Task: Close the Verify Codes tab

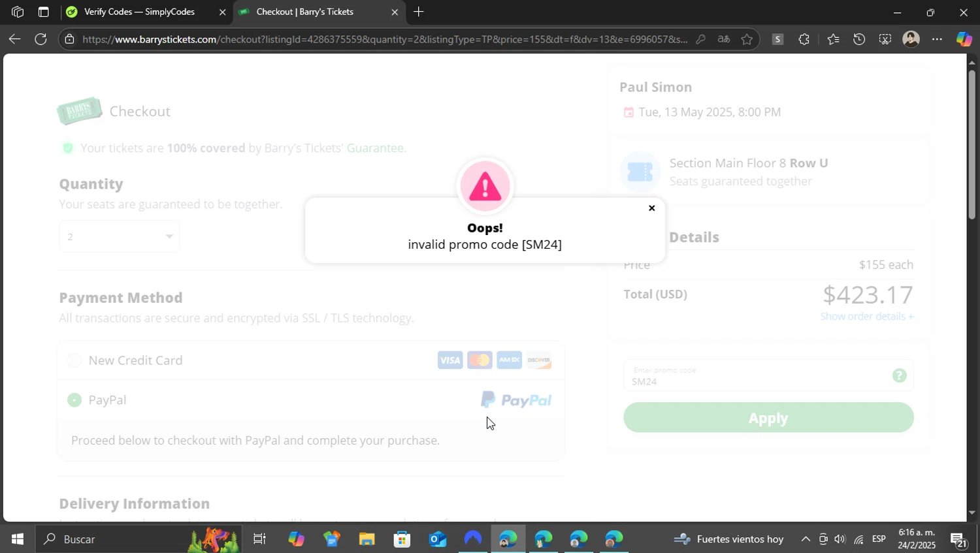Action: tap(222, 12)
